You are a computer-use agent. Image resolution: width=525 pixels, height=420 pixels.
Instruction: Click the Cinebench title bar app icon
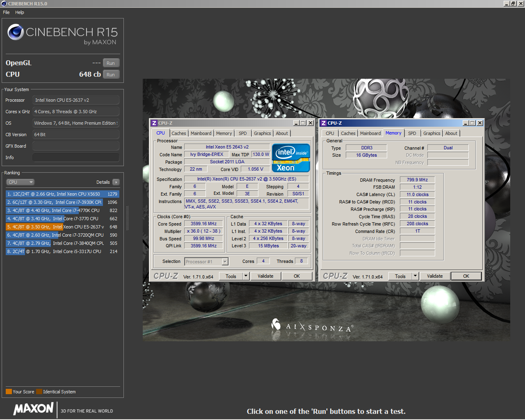pos(4,4)
